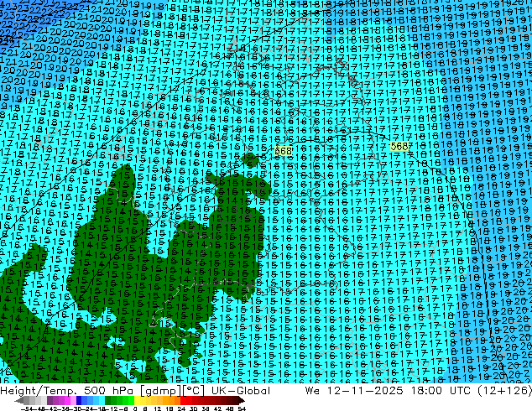Click the magenta legend swatch near -36
Viewport: 532px width, 411px height.
(x=67, y=400)
